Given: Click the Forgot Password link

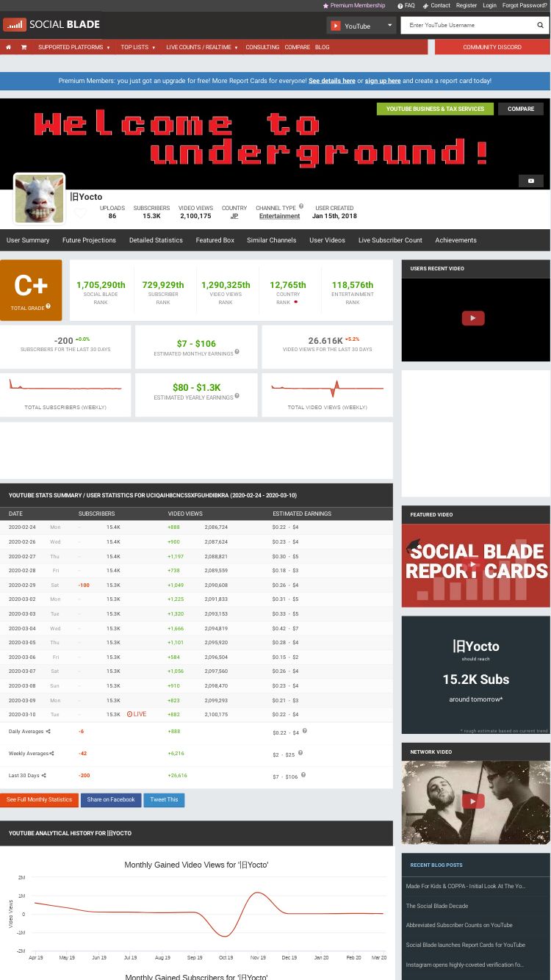Looking at the screenshot, I should (x=525, y=5).
